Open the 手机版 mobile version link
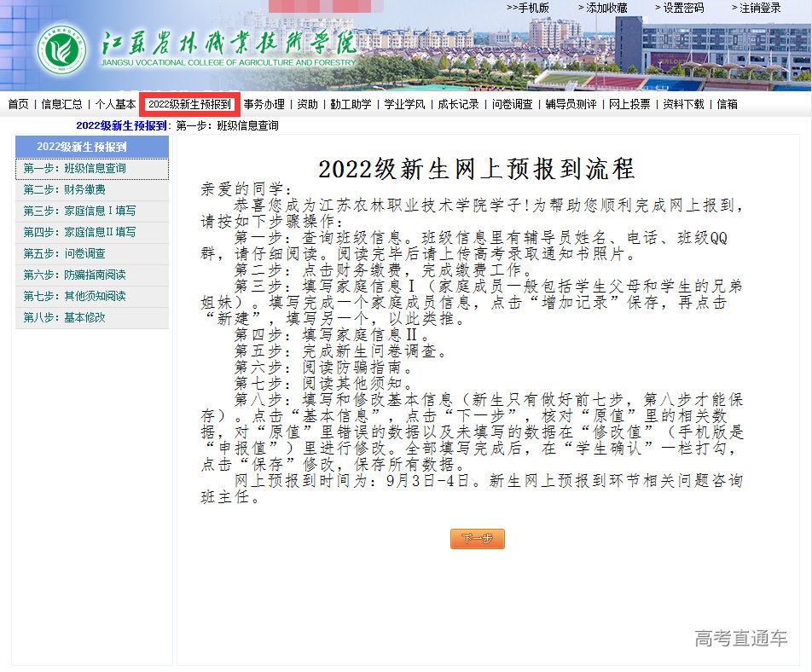812x672 pixels. click(528, 8)
